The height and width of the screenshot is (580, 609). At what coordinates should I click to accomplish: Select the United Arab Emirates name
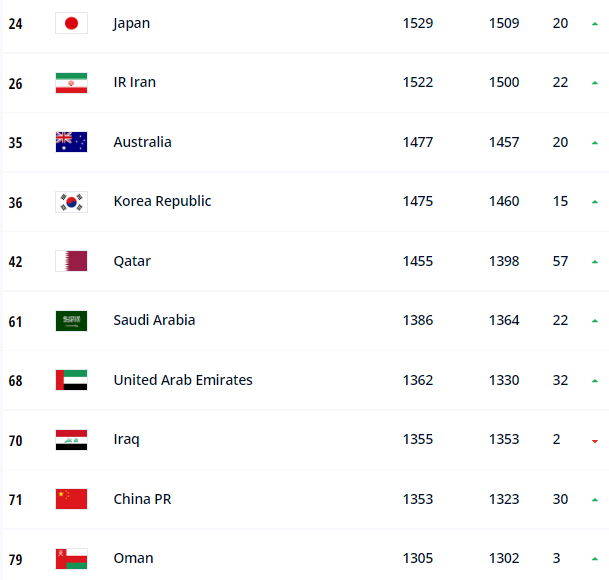183,380
